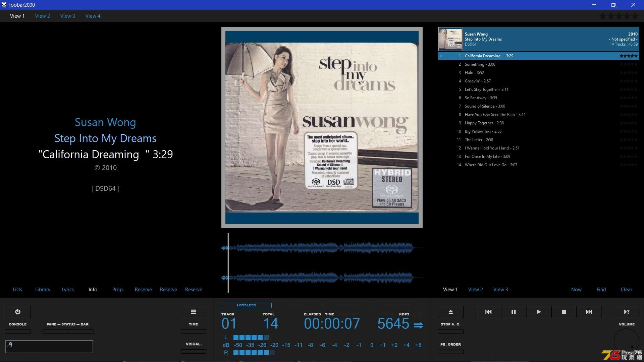Click the Susan Wong album header row

[x=539, y=39]
